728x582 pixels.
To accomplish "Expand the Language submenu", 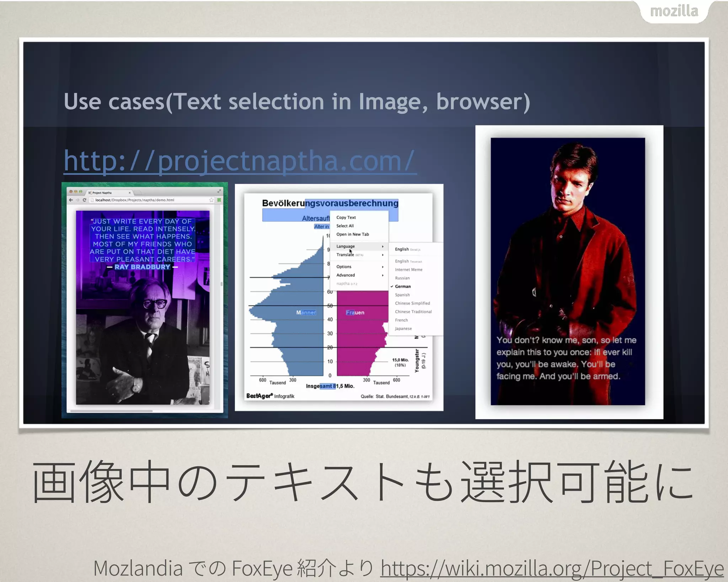I will tap(359, 246).
